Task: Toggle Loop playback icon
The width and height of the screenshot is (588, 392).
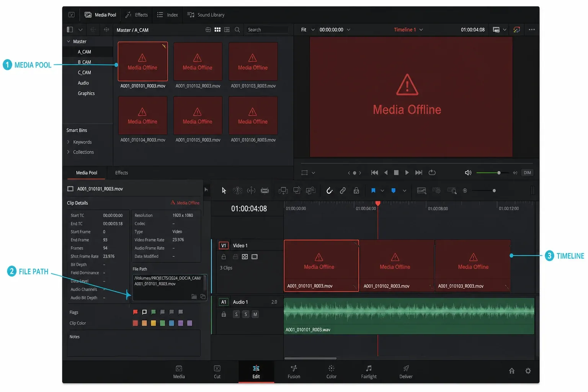Action: 432,173
